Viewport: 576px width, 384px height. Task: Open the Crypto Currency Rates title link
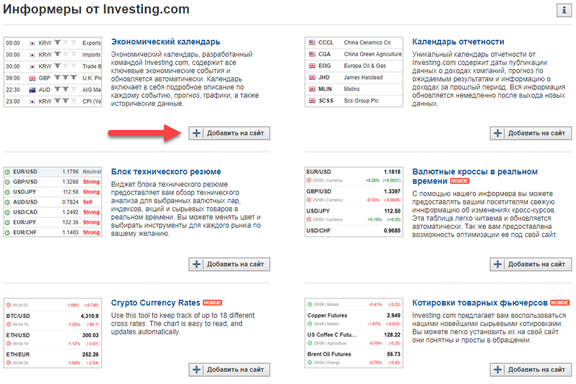[x=156, y=303]
